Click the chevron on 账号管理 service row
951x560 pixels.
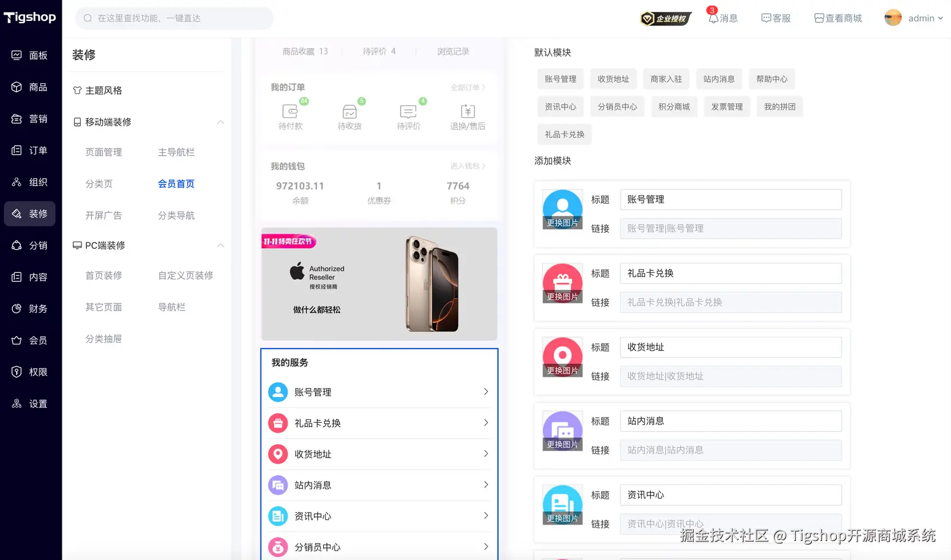[486, 392]
